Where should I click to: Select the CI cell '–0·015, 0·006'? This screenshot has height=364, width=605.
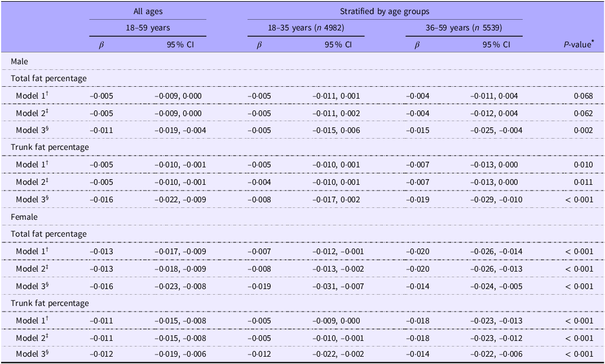pyautogui.click(x=336, y=130)
